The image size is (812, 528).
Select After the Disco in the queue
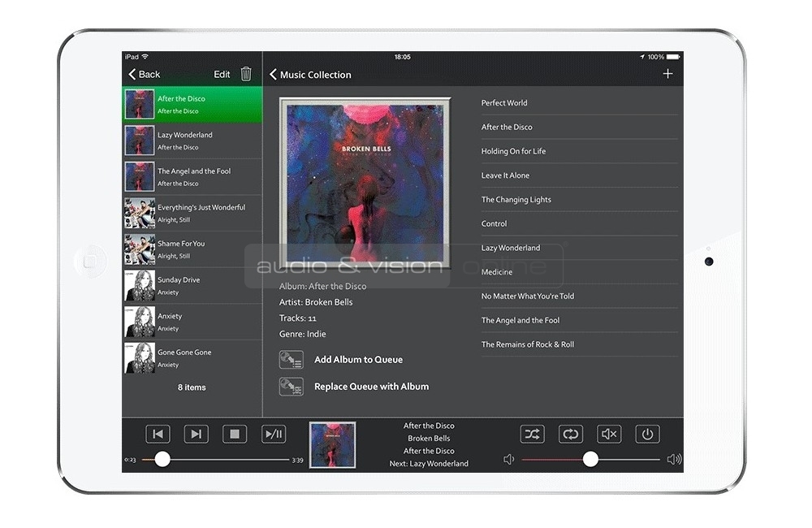(192, 104)
